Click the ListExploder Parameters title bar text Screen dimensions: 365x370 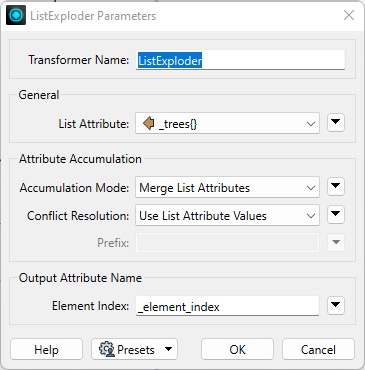93,16
